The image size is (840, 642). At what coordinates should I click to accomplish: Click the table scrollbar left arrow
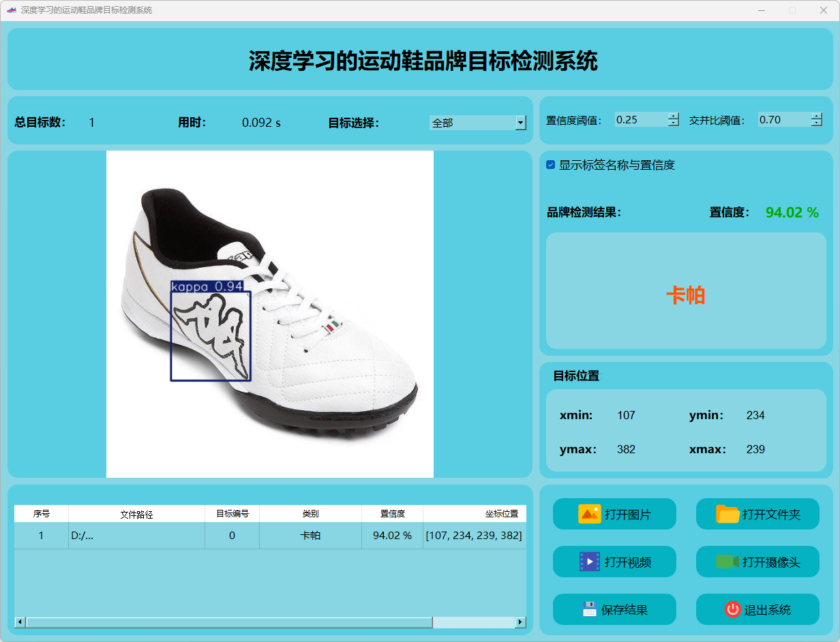pyautogui.click(x=20, y=622)
